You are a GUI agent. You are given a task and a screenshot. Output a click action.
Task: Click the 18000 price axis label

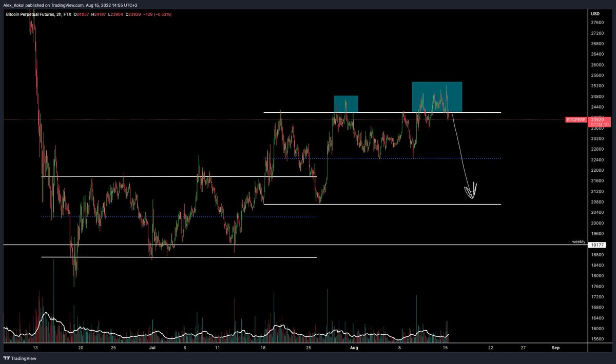point(596,276)
